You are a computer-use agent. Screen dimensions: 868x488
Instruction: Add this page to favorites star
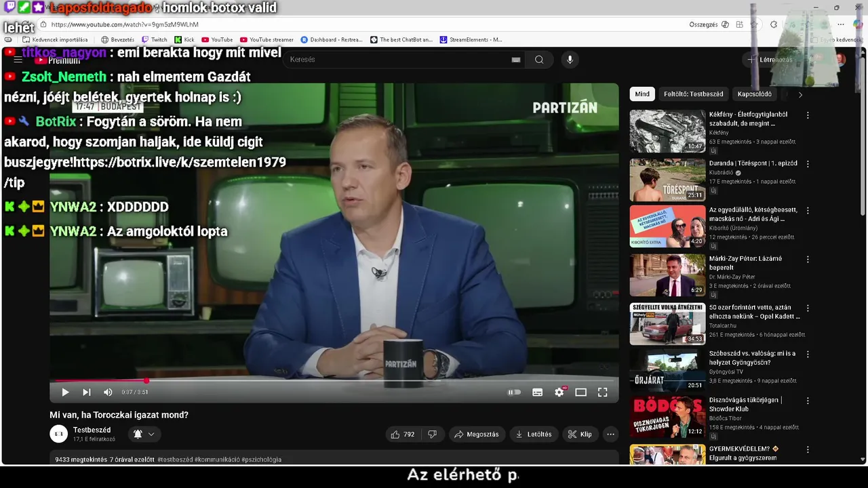[753, 24]
